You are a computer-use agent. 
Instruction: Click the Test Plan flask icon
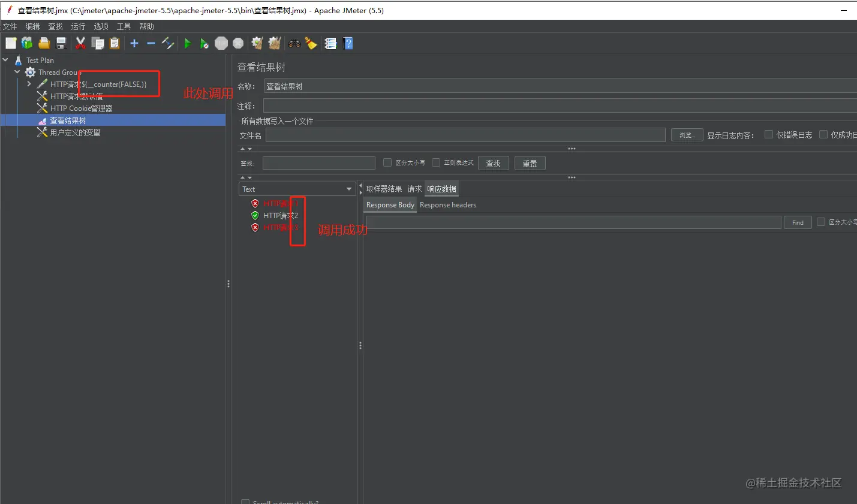(x=19, y=61)
